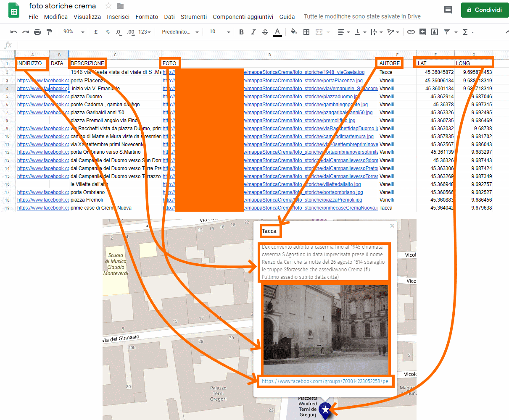This screenshot has height=420, width=509.
Task: Insert a chart from the toolbar
Action: (x=435, y=32)
